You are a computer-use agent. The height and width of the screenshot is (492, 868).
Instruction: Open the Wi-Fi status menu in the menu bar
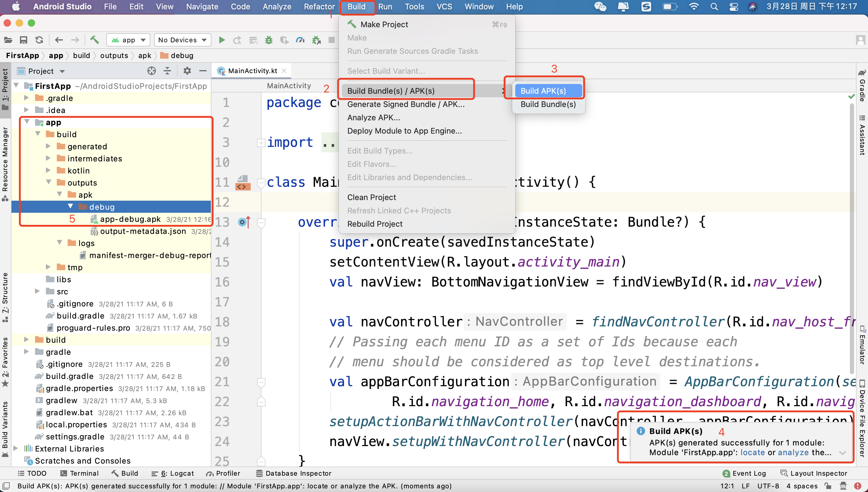pos(693,6)
